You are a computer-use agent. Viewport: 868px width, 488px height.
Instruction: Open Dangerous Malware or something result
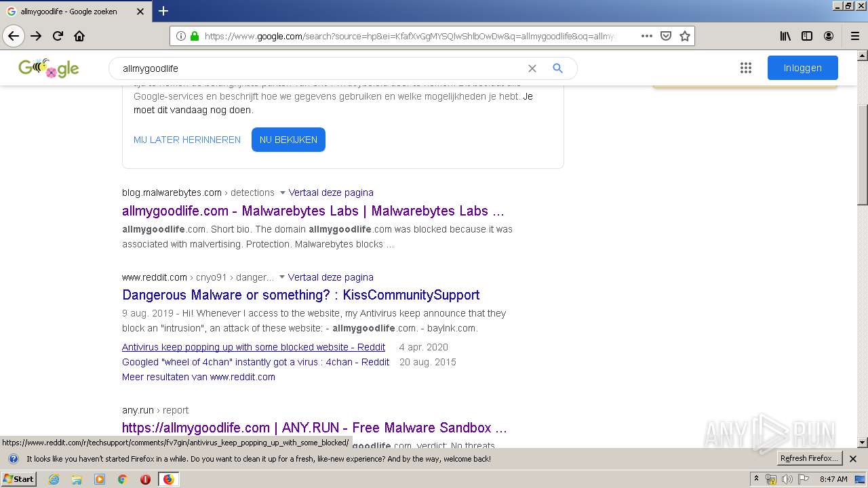click(x=301, y=295)
